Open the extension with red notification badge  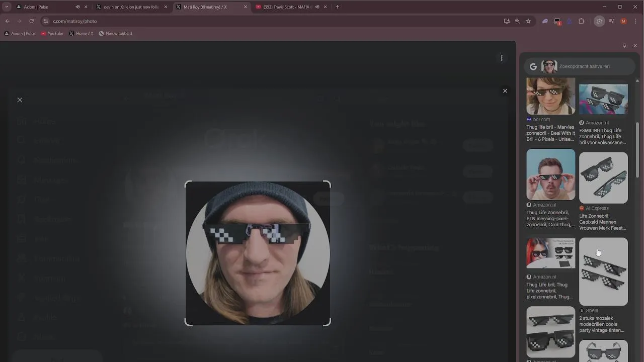(557, 21)
